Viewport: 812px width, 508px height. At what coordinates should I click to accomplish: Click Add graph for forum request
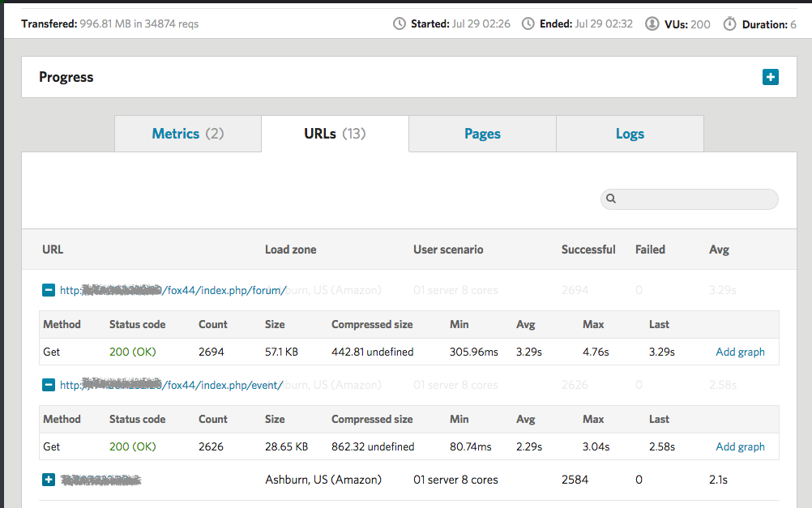point(740,352)
